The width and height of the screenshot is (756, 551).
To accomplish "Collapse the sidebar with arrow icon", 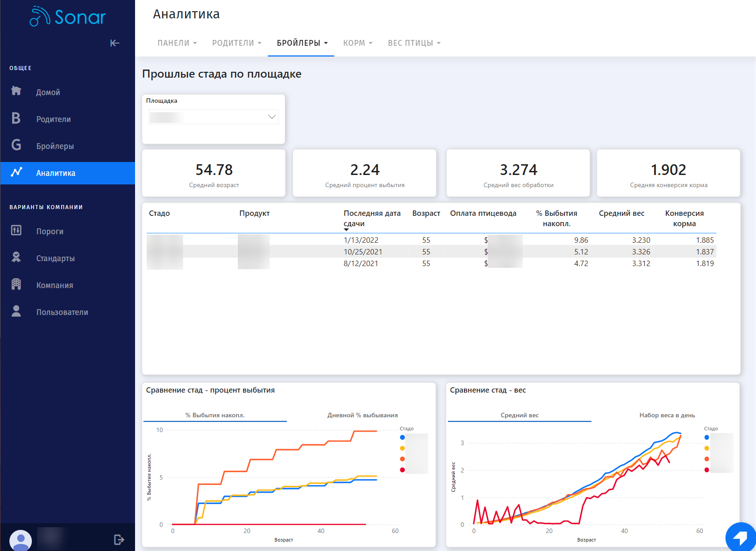I will tap(115, 43).
